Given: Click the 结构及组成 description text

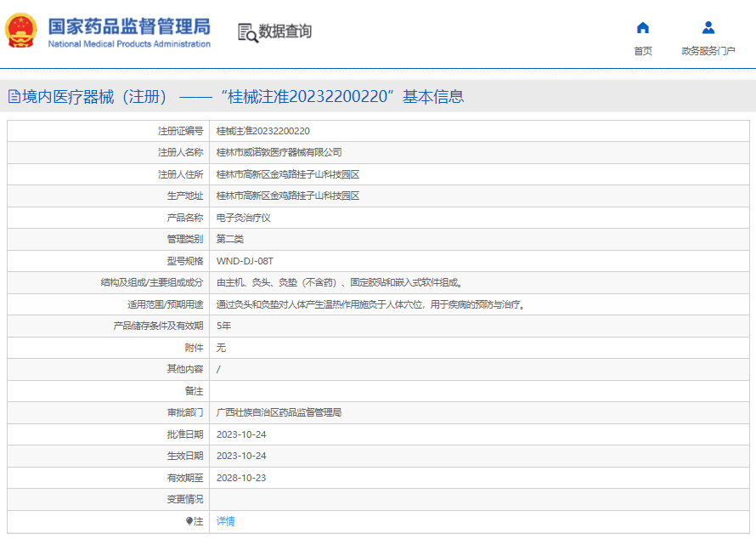Looking at the screenshot, I should point(340,282).
